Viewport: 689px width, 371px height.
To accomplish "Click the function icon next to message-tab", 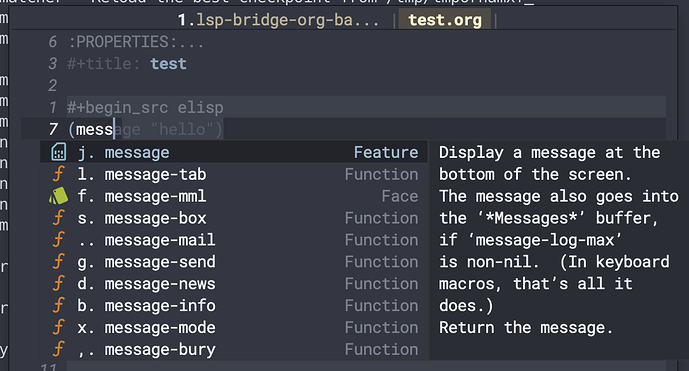I will pos(58,174).
